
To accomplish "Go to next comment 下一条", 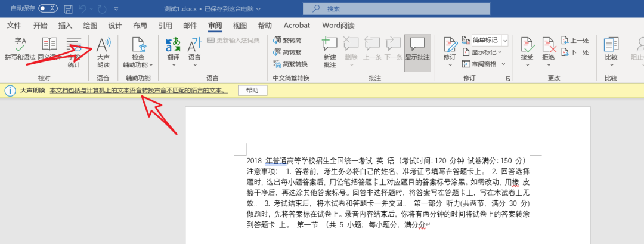I will (x=393, y=49).
